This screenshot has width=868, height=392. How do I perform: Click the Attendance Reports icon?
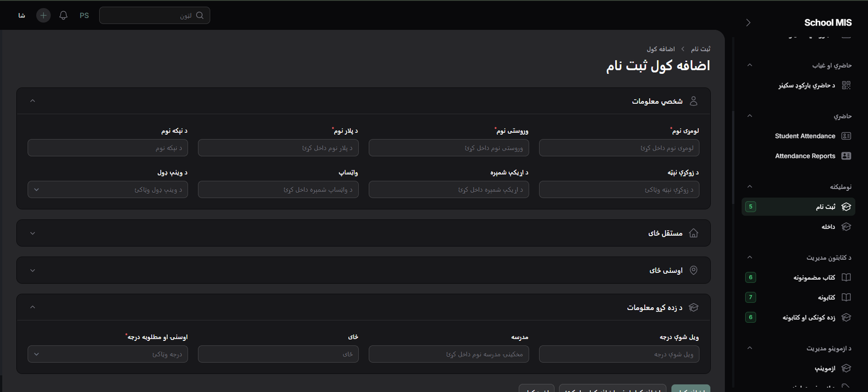(846, 156)
